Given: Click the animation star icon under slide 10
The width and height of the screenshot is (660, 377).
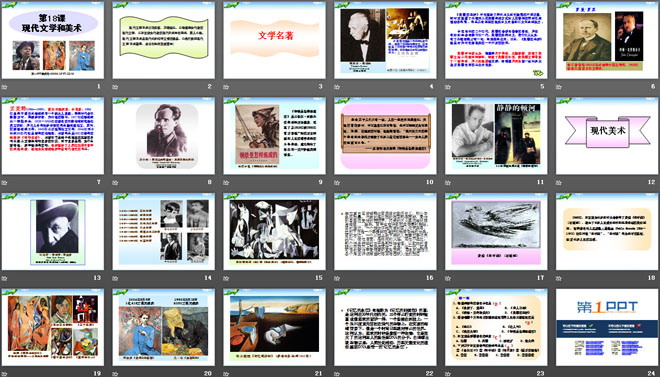Looking at the screenshot, I should point(337,183).
